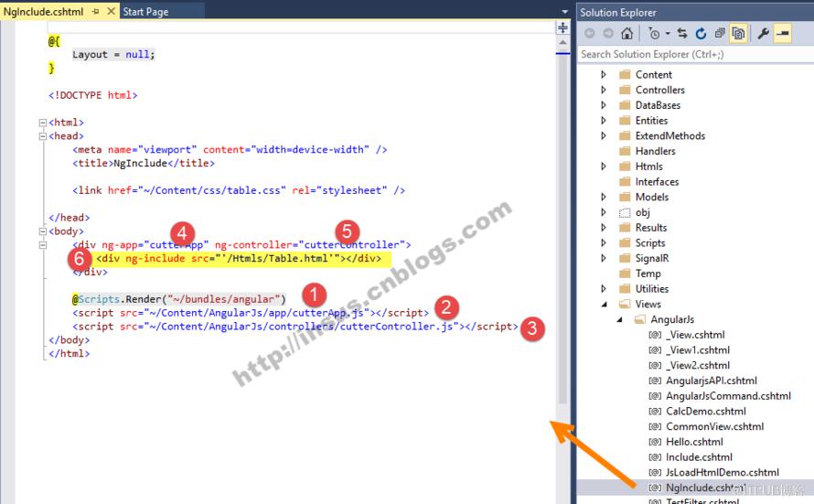Expand the Models folder arrow
The image size is (814, 504).
pos(604,197)
